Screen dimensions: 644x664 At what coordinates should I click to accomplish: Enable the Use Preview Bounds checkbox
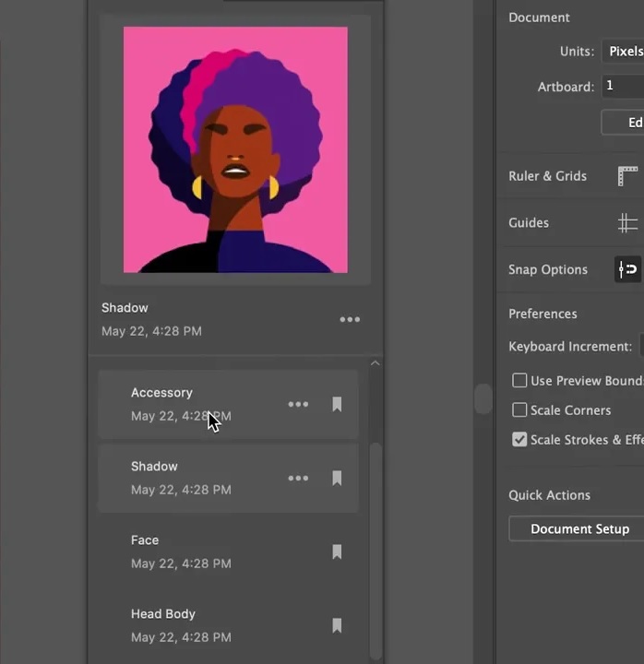click(x=519, y=381)
